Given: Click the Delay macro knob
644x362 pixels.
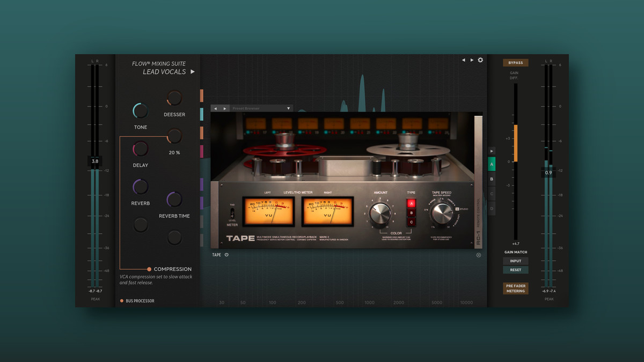Looking at the screenshot, I should pos(140,149).
